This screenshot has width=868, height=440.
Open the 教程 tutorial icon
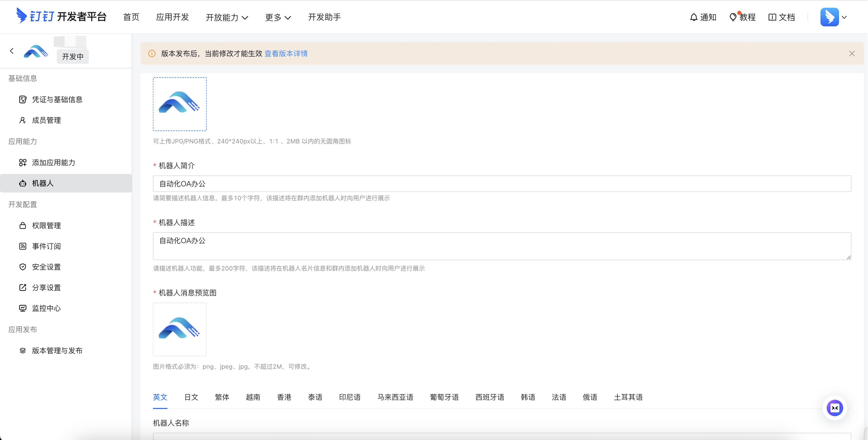743,17
